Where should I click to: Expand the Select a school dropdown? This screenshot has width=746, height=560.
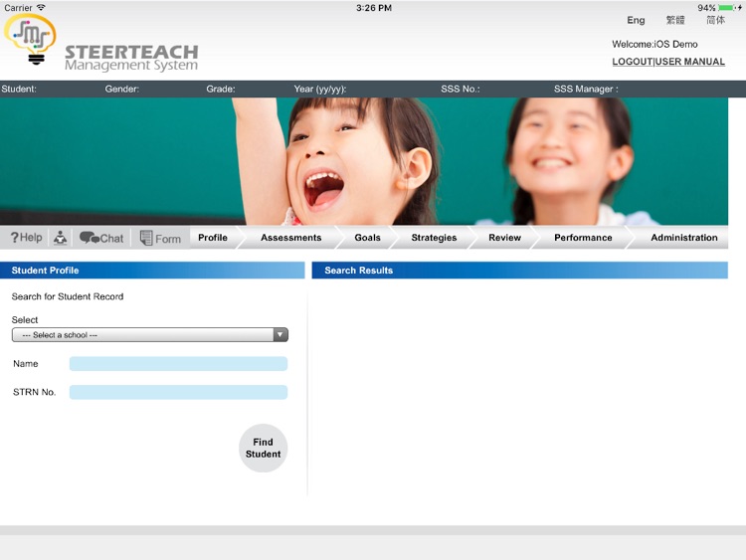(150, 335)
